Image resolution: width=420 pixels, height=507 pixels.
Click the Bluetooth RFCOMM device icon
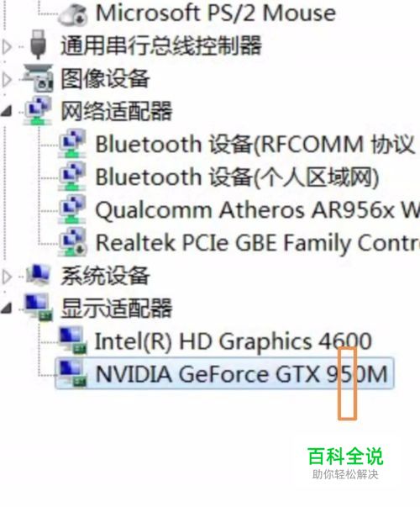71,143
